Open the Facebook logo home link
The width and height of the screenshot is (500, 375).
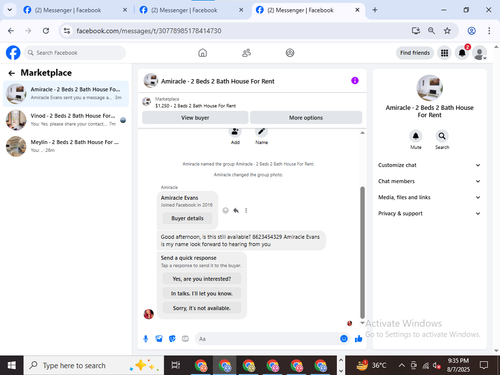coord(13,53)
